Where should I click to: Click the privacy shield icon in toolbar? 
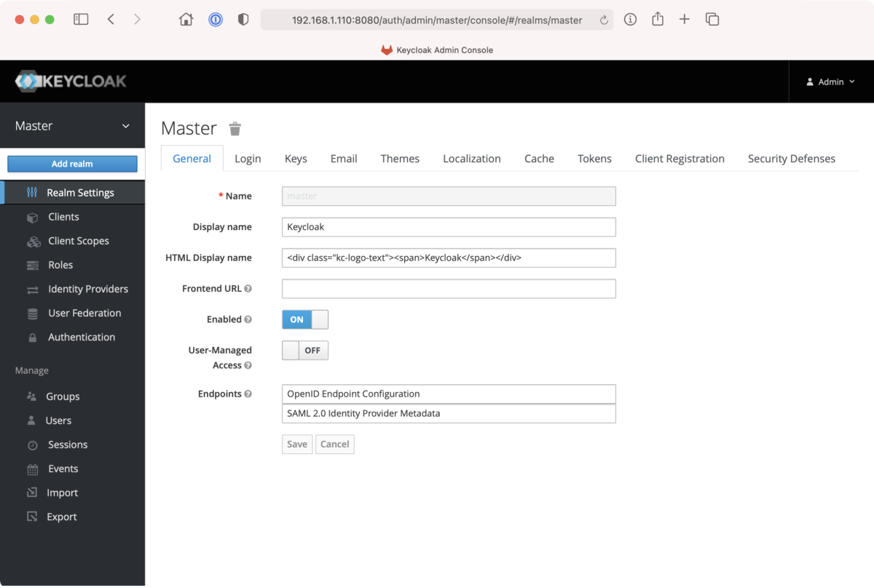(x=244, y=20)
